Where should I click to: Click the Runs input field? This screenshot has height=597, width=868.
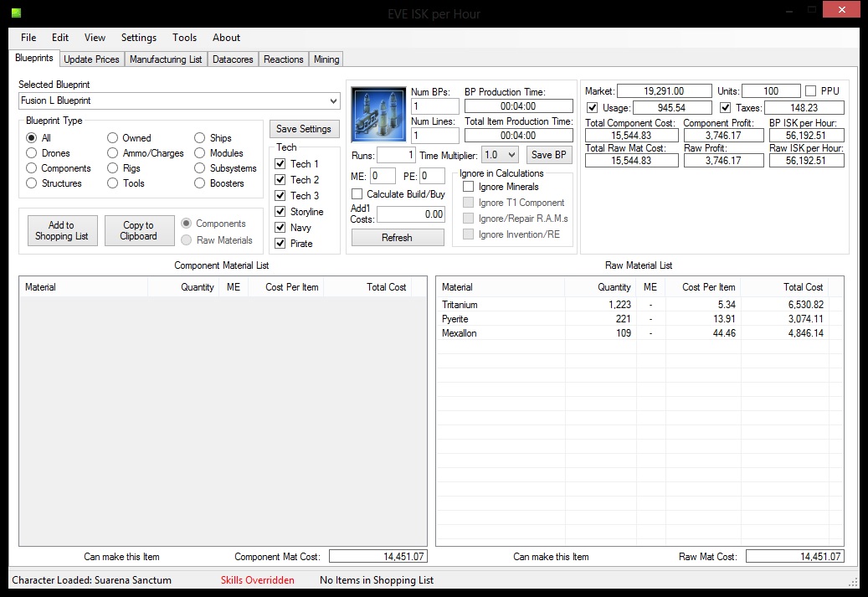coord(396,155)
